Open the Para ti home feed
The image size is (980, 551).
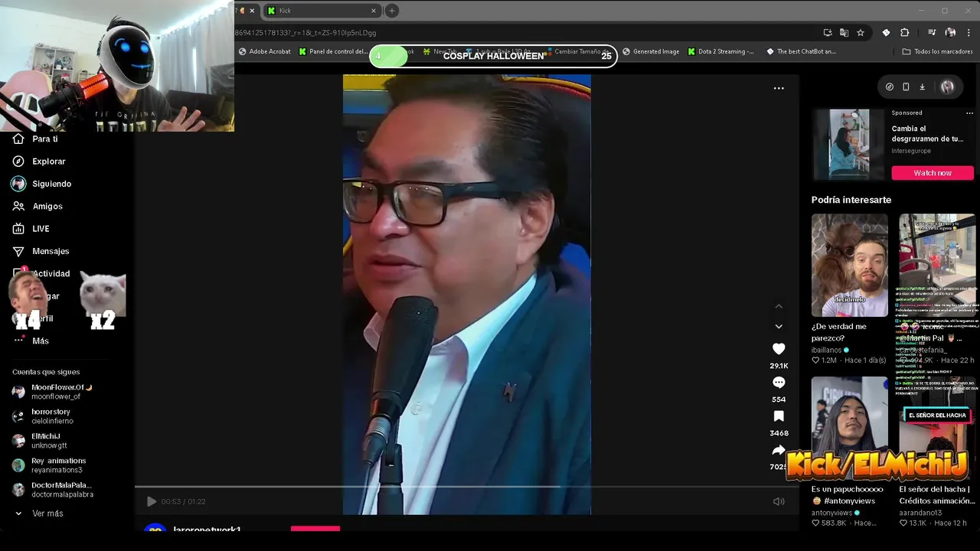coord(36,139)
